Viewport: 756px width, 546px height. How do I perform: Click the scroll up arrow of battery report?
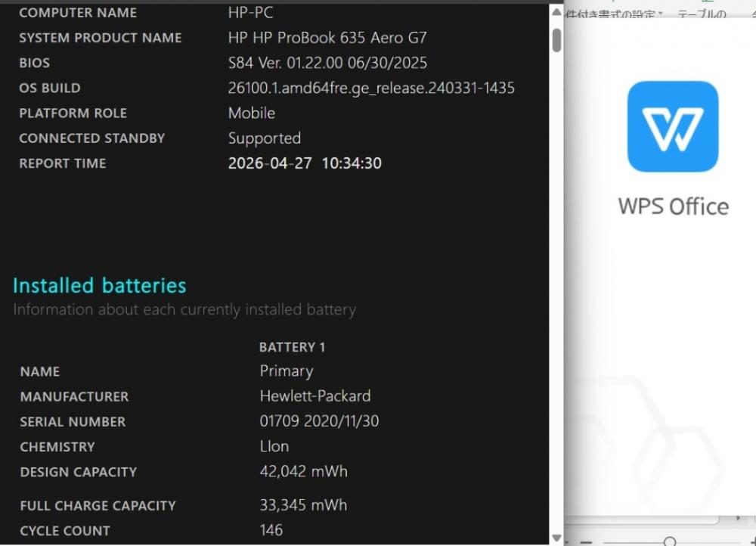(x=556, y=12)
